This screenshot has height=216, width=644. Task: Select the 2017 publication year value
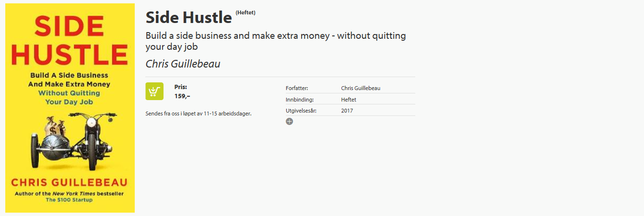click(x=347, y=111)
